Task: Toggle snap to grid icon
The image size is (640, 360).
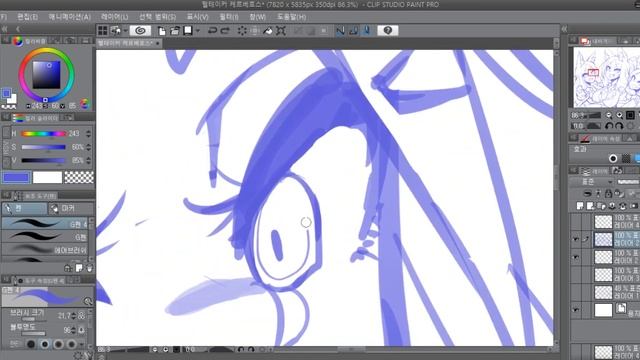Action: pyautogui.click(x=367, y=31)
